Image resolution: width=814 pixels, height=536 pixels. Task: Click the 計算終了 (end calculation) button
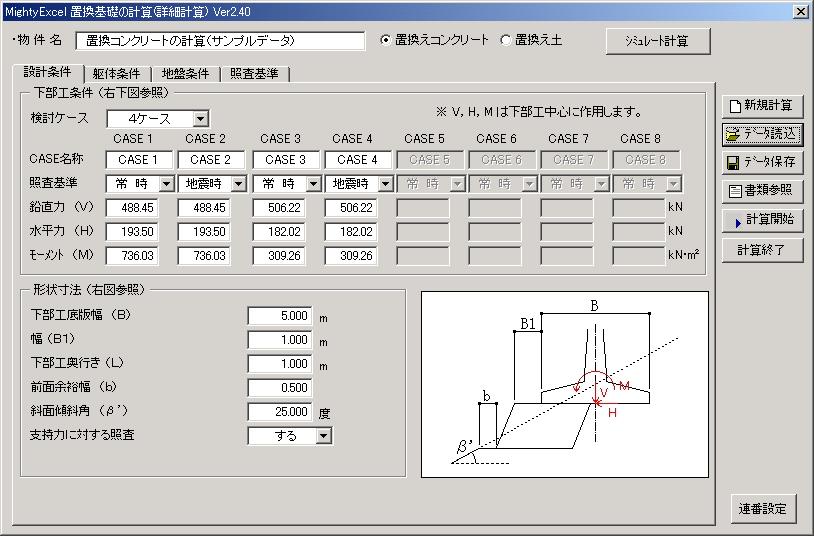point(762,250)
